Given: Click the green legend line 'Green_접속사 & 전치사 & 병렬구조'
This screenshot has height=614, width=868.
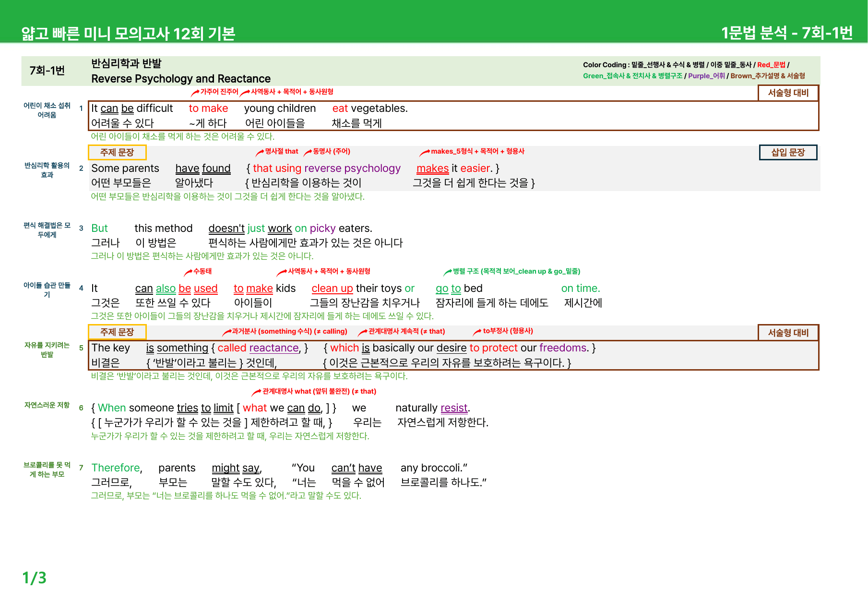Looking at the screenshot, I should (632, 76).
